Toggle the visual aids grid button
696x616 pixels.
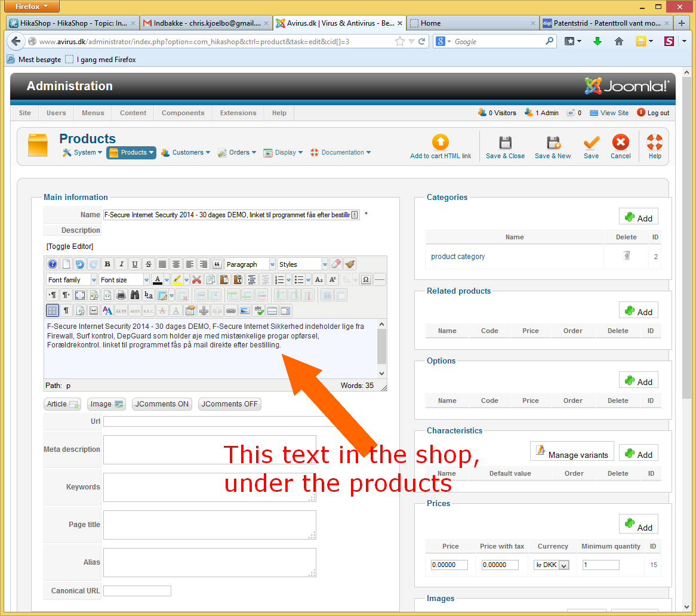tap(53, 311)
